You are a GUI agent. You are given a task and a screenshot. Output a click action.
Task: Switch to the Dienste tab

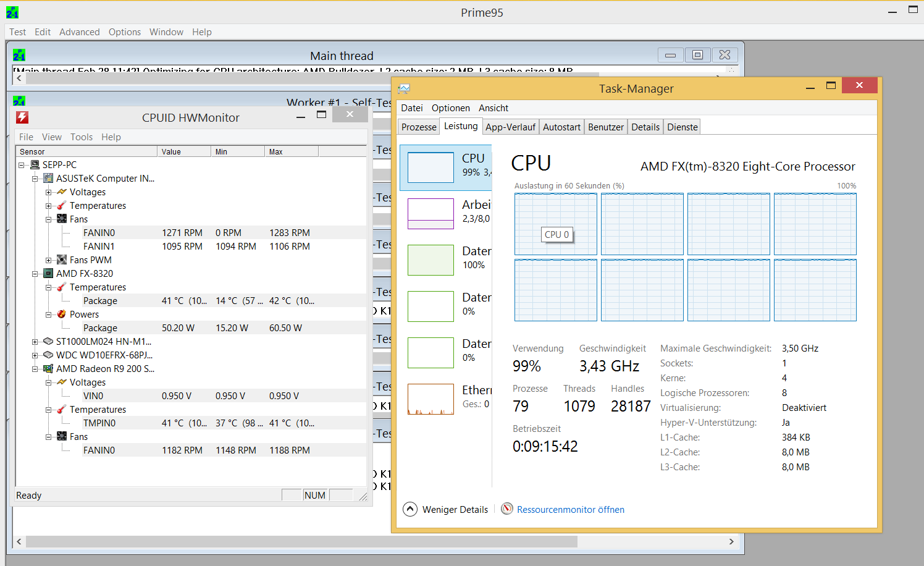tap(682, 127)
